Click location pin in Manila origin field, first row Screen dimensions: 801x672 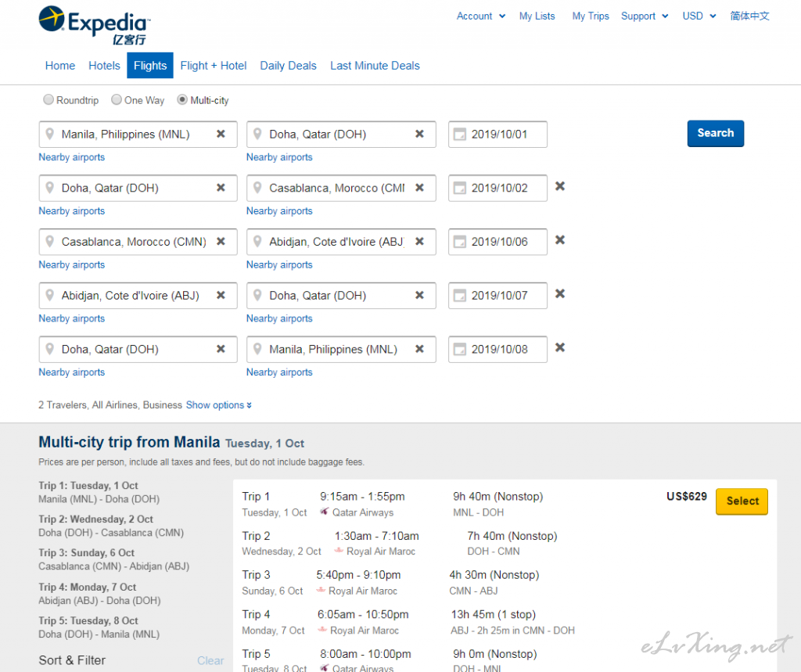tap(49, 134)
